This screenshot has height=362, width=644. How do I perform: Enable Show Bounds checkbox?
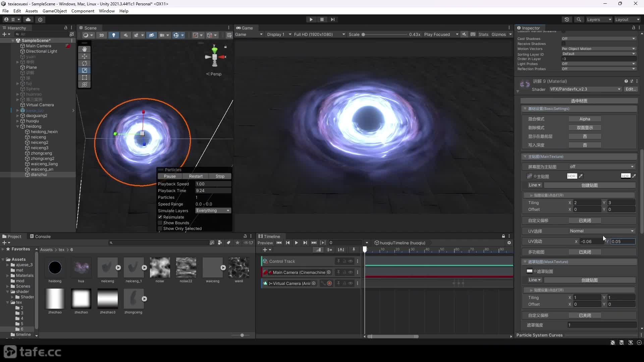tap(160, 223)
